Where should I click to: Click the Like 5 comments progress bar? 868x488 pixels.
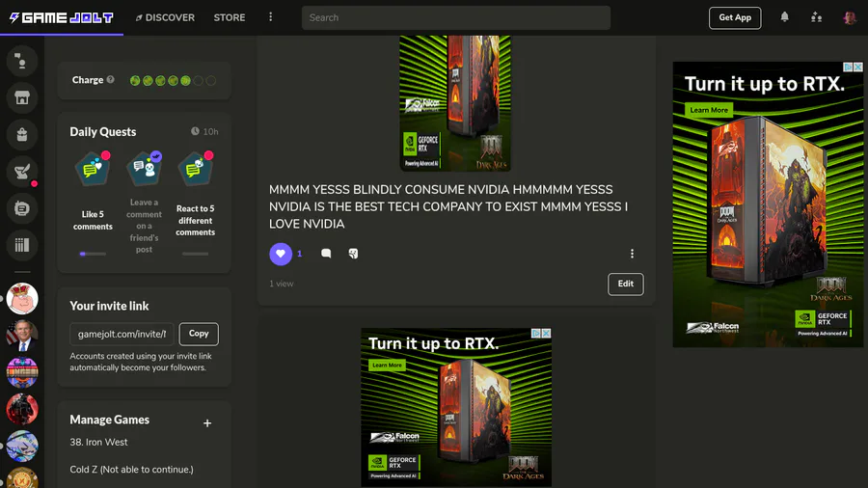[93, 254]
